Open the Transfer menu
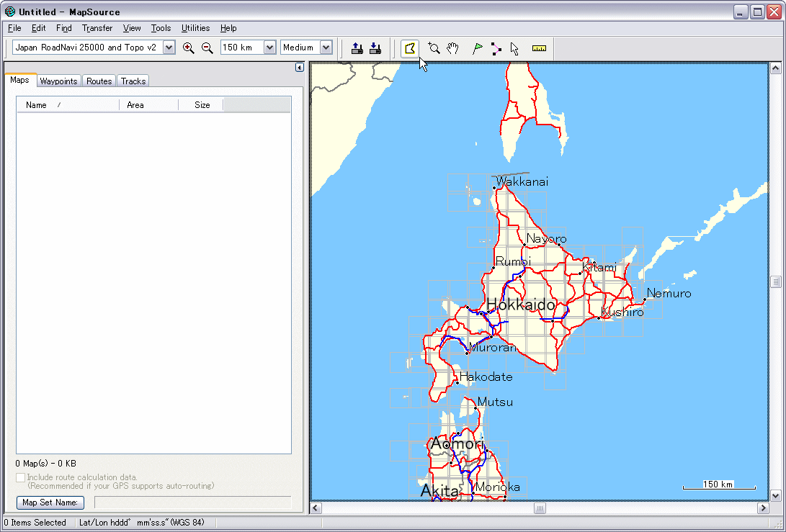 pos(97,28)
